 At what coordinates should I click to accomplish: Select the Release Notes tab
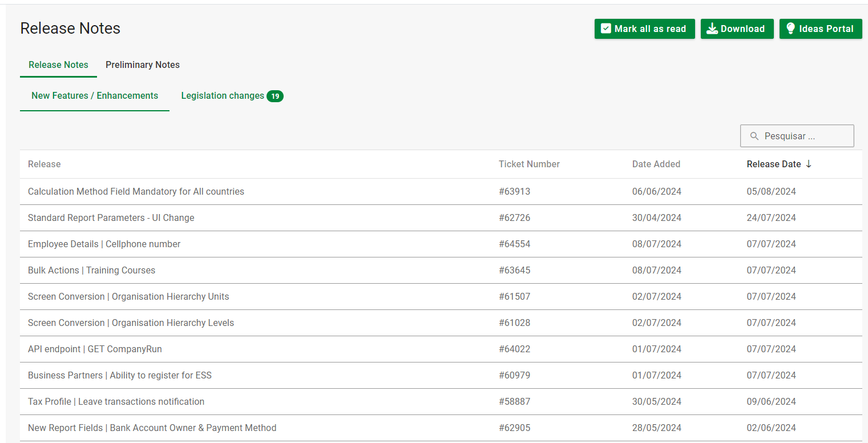coord(58,65)
